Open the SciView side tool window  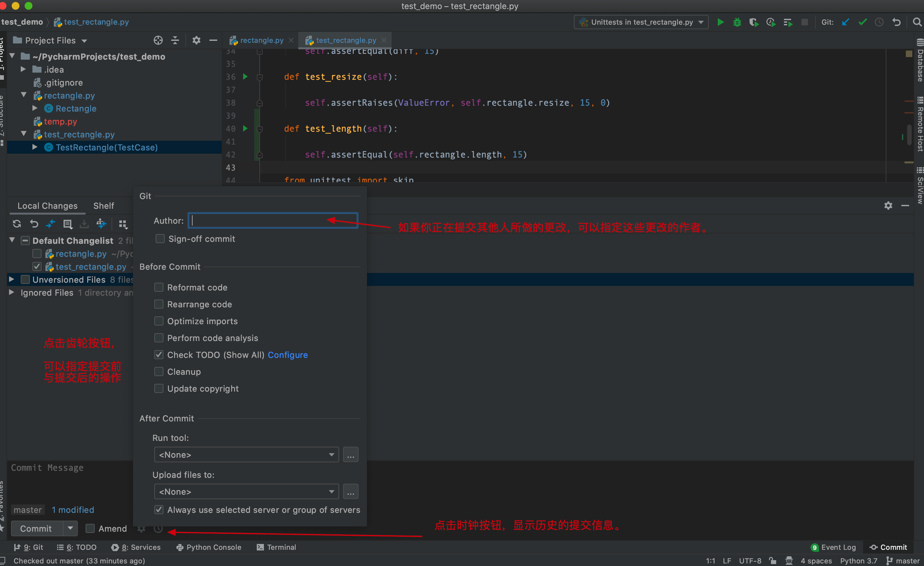pyautogui.click(x=919, y=185)
